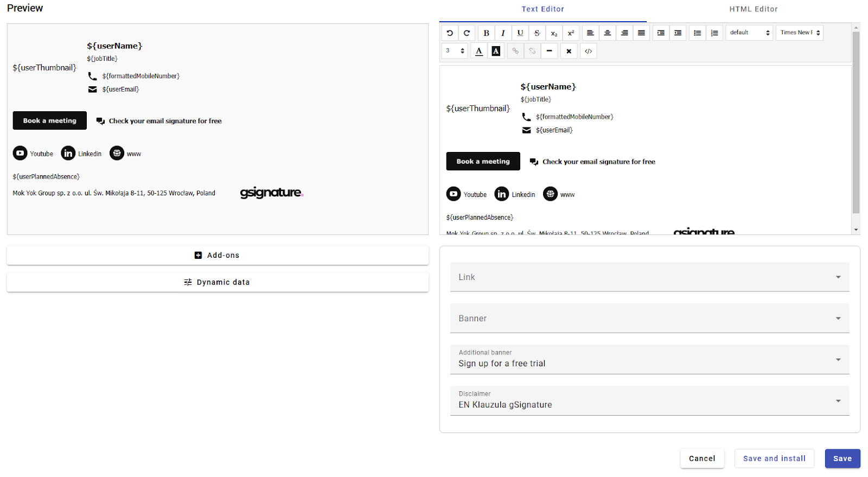Expand the Dynamic data panel

(218, 282)
